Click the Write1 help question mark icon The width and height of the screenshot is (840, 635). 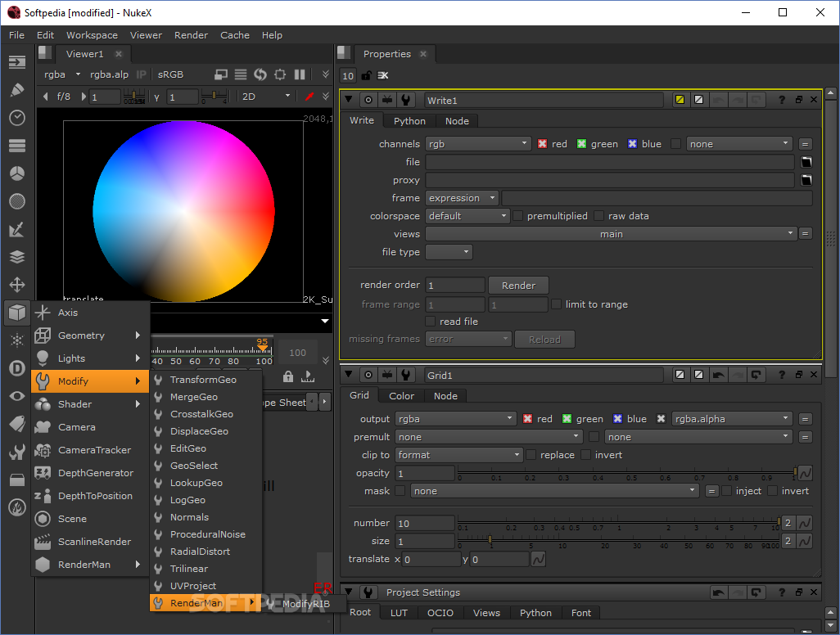pos(782,100)
